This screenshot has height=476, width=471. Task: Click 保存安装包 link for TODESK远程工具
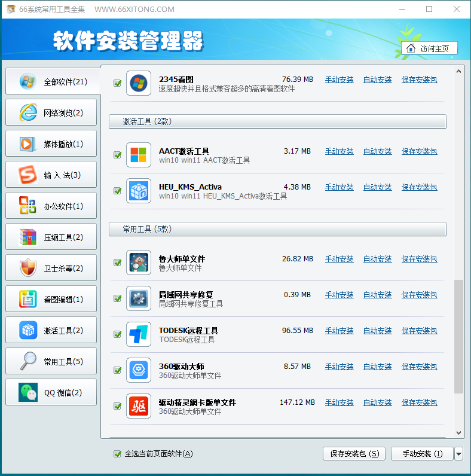(x=420, y=331)
